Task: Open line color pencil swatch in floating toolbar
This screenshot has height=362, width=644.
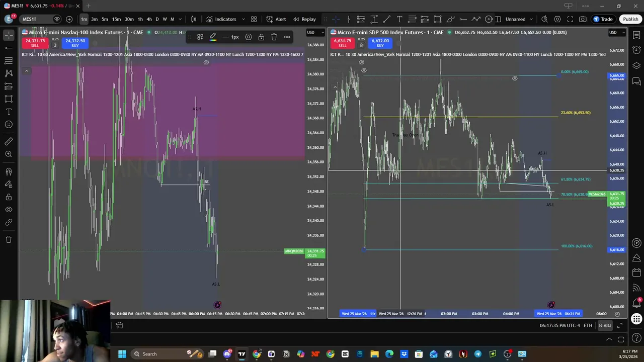Action: (213, 37)
